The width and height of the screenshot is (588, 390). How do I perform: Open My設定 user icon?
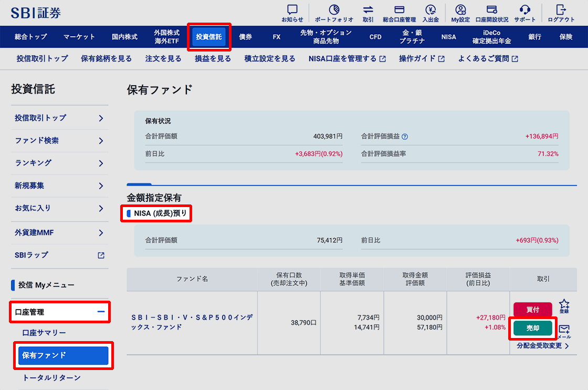pyautogui.click(x=460, y=9)
